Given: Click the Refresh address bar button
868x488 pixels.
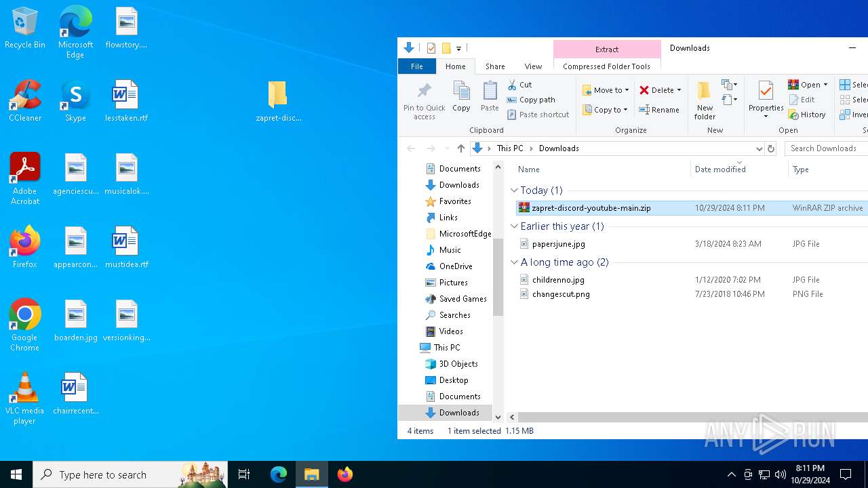Looking at the screenshot, I should (770, 148).
